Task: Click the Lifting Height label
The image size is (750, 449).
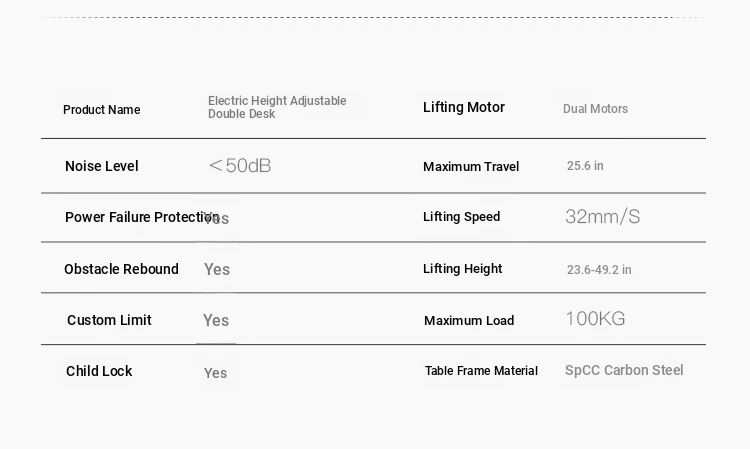Action: click(463, 269)
